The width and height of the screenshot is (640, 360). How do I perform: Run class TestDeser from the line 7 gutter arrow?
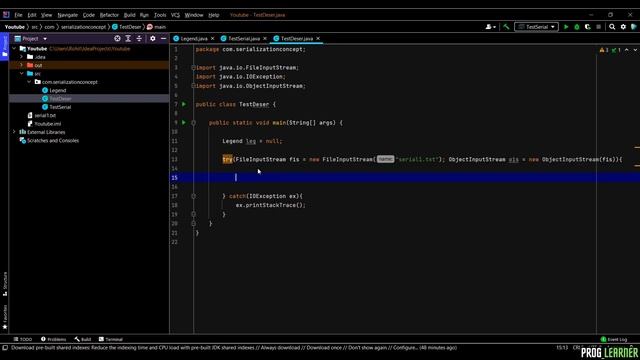tap(184, 104)
